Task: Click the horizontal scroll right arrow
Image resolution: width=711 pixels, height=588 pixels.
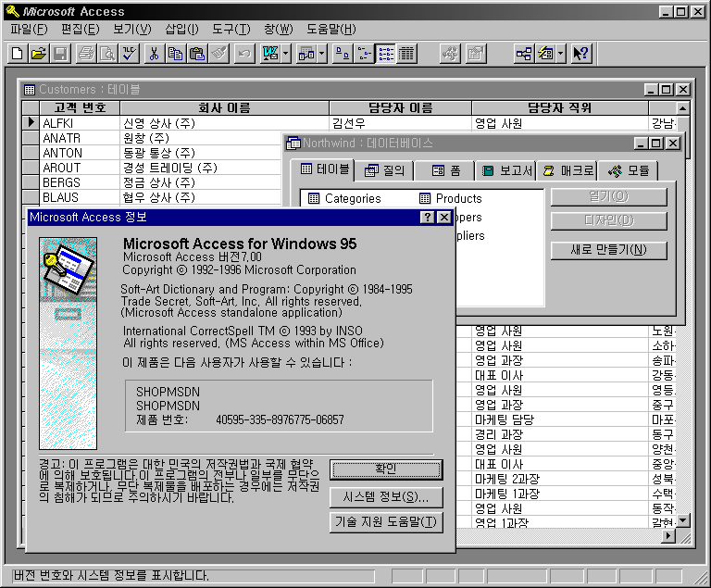Action: (x=668, y=536)
